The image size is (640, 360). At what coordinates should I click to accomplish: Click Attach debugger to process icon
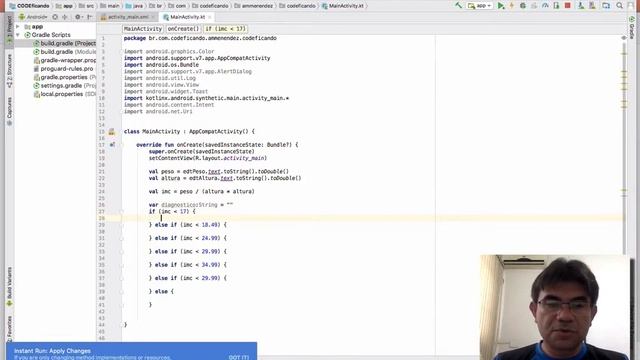coord(556,6)
